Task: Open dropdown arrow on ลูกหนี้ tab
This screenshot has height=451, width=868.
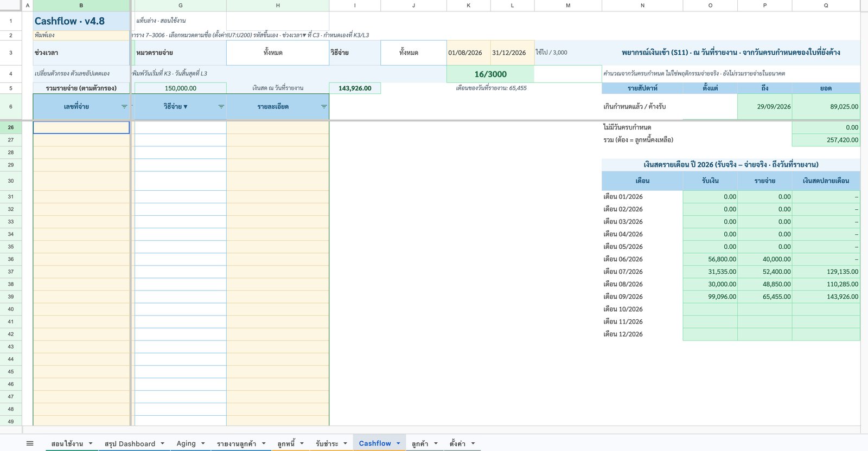Action: click(x=302, y=443)
